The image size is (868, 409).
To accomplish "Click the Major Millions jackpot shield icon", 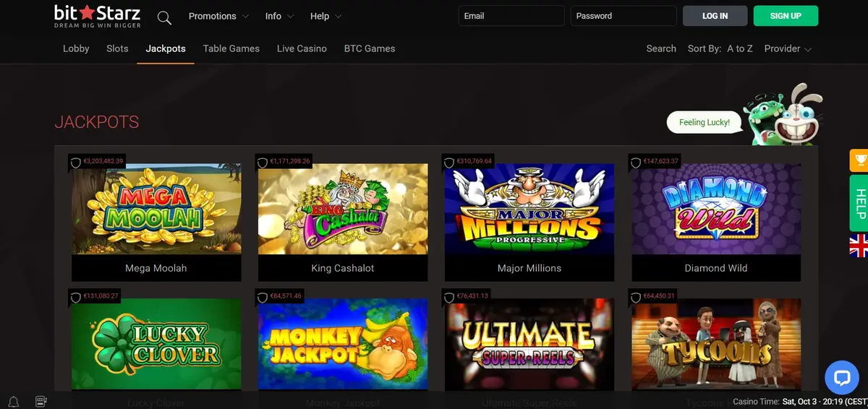I will coord(449,162).
